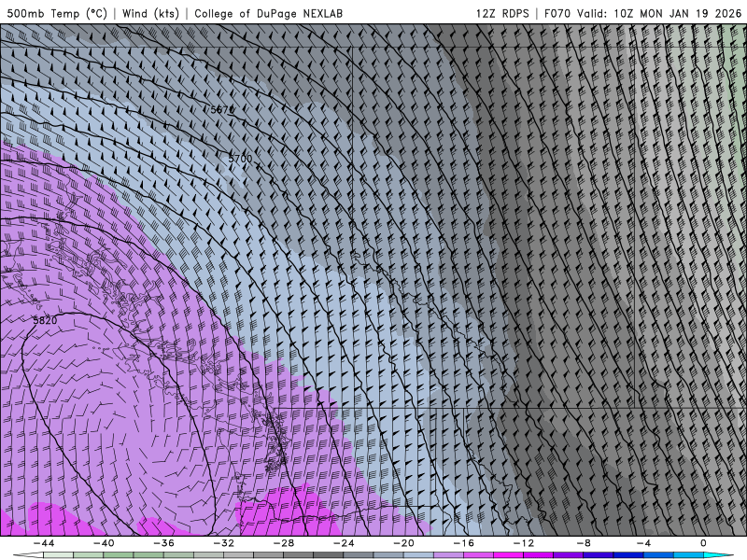Click the 5820 height contour label
Screen dimensions: 747x560
click(45, 320)
